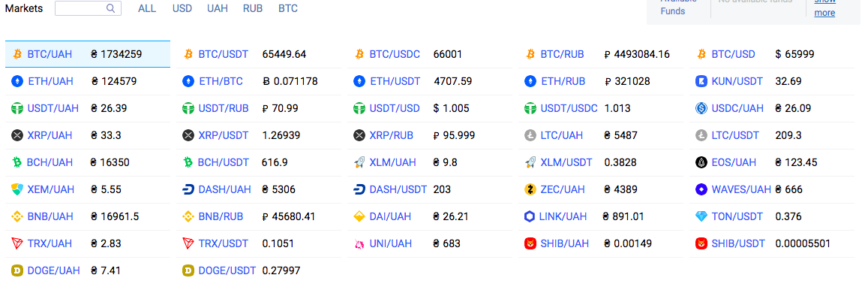Click the Waves icon beside WAVES/UAH

tap(701, 189)
